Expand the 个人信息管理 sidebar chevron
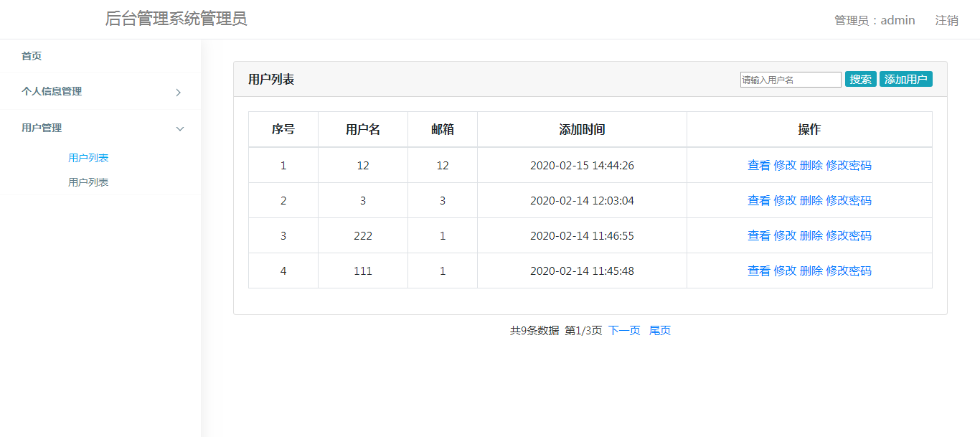The width and height of the screenshot is (980, 437). [178, 92]
